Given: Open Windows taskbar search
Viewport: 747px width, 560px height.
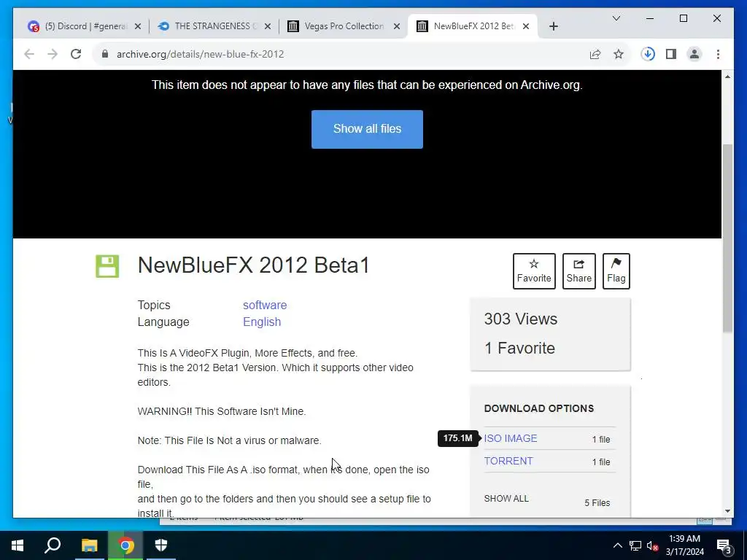Looking at the screenshot, I should 53,545.
